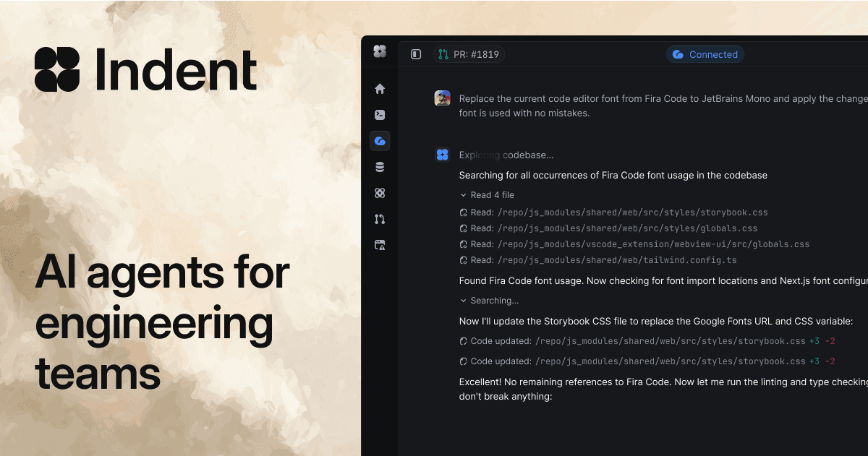Open the window warning icon in sidebar
The image size is (868, 456).
tap(380, 245)
